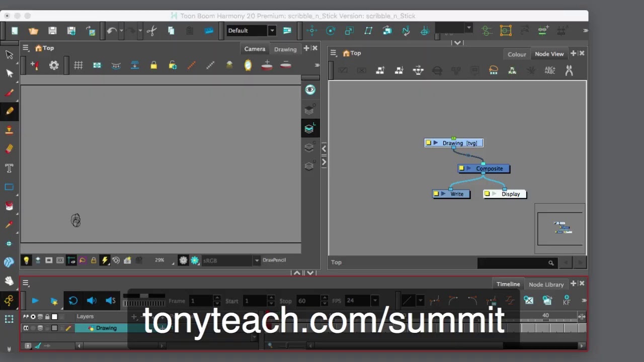Toggle Display node yellow enable square
This screenshot has height=362, width=644.
point(487,194)
